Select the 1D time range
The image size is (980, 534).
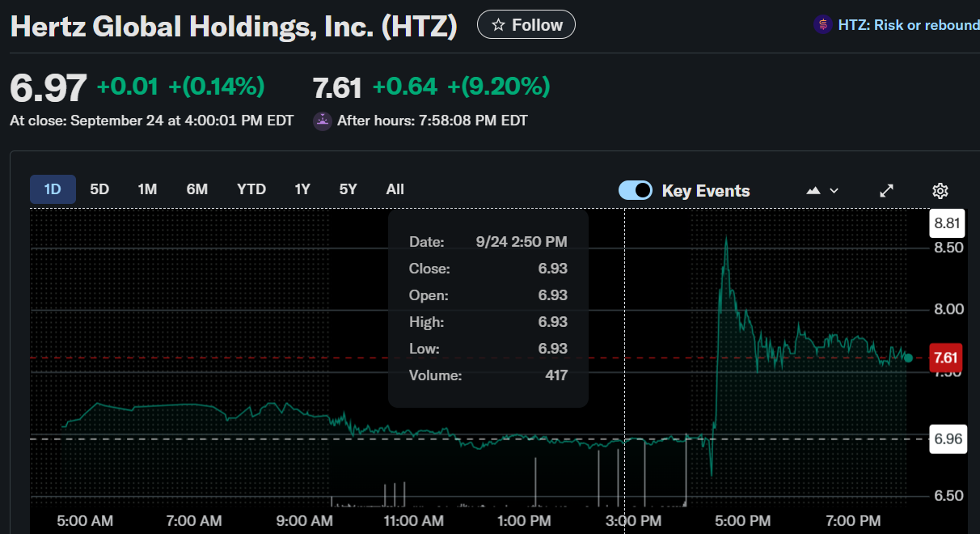pos(53,189)
